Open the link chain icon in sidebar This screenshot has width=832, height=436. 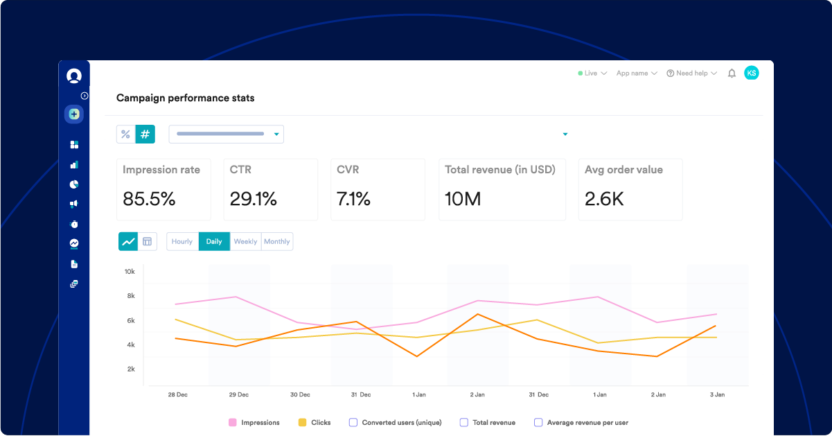[74, 284]
